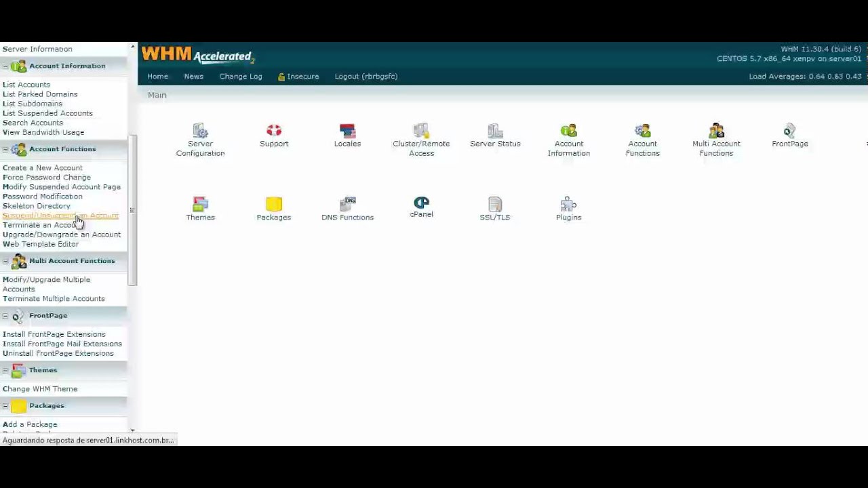Click the Insecure padlock icon
The height and width of the screenshot is (488, 868).
tap(281, 77)
